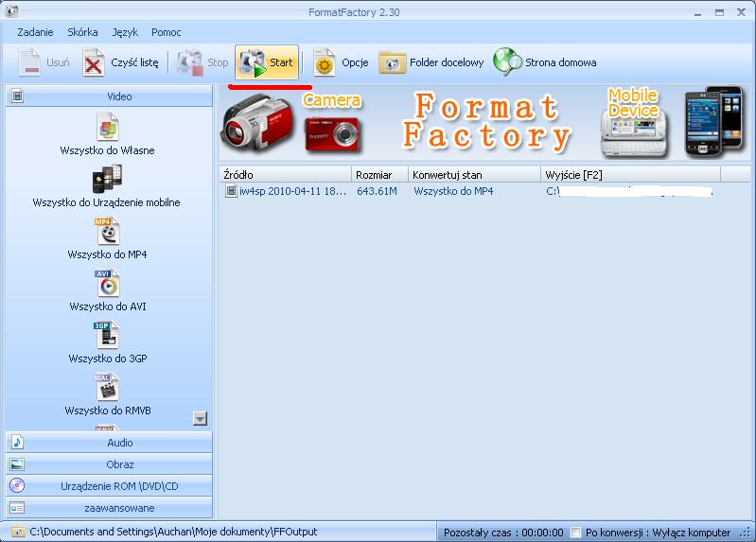This screenshot has height=542, width=756.
Task: Open Opcje with the gear icon
Action: pyautogui.click(x=324, y=62)
